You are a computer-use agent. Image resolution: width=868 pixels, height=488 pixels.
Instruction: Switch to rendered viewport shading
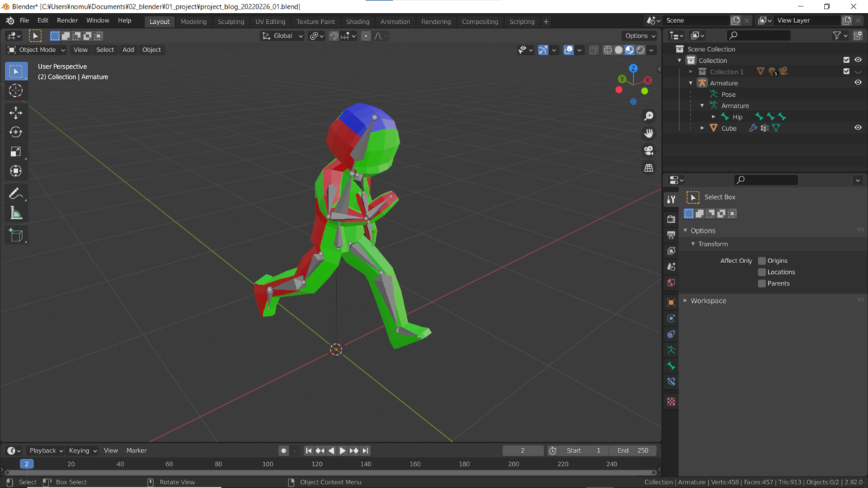tap(640, 50)
